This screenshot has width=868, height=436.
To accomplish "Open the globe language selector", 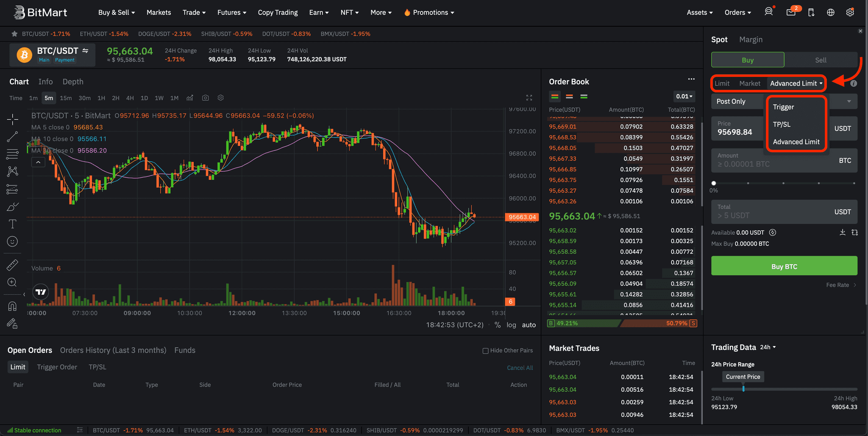I will [830, 12].
